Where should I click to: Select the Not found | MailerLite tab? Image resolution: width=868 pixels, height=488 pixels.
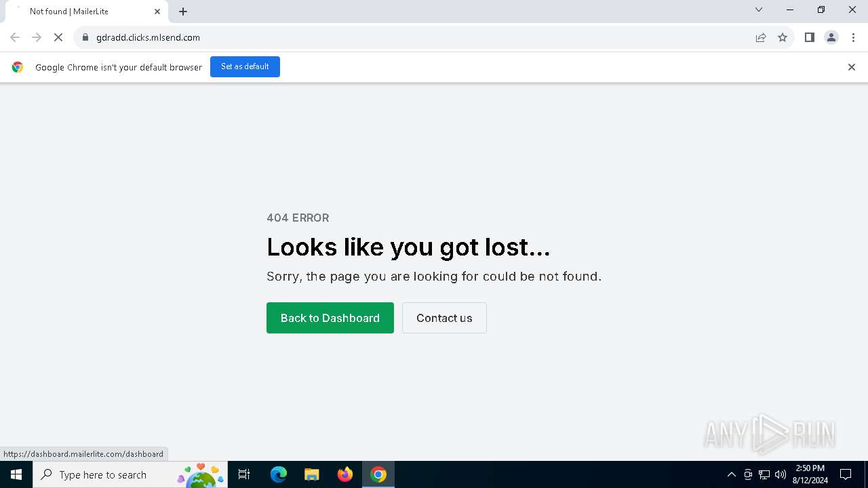pos(86,12)
